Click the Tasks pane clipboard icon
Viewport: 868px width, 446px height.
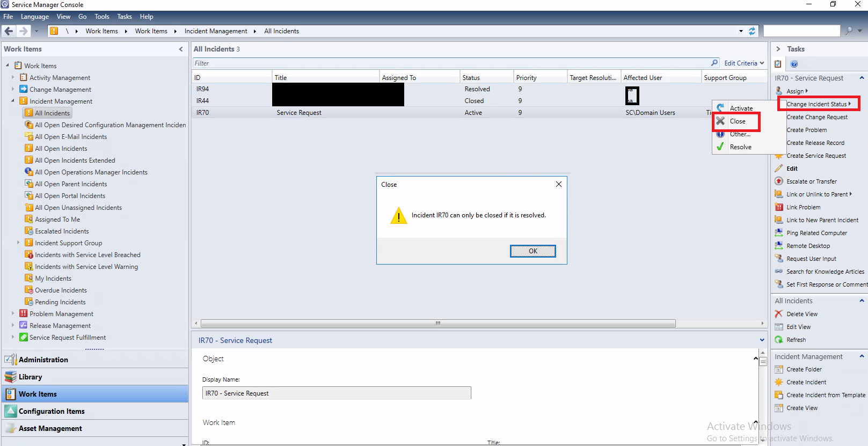click(x=778, y=64)
